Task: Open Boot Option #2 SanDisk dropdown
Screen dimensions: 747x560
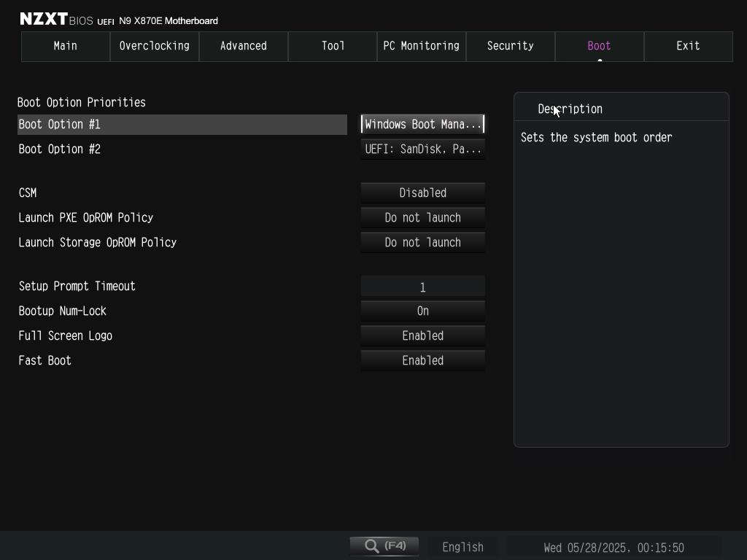Action: (x=422, y=149)
